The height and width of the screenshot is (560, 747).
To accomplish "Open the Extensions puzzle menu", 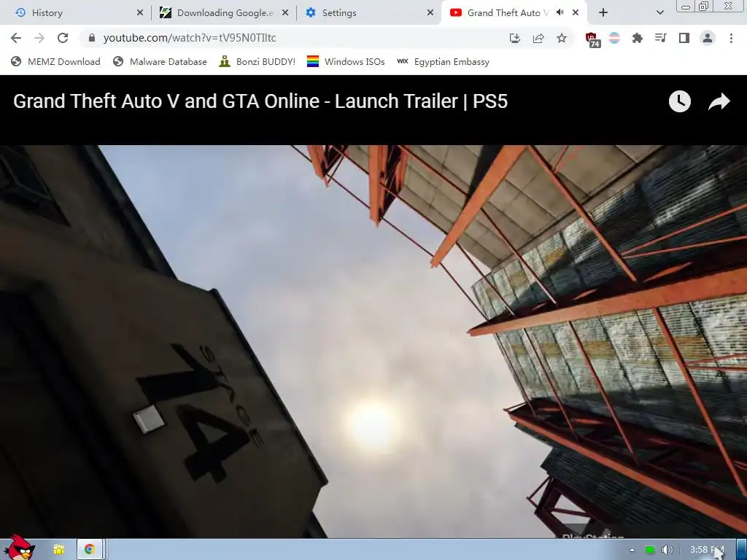I will [638, 38].
